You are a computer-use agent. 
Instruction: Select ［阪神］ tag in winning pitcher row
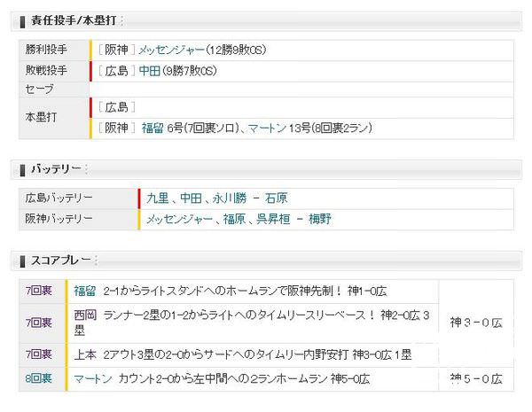coord(117,51)
